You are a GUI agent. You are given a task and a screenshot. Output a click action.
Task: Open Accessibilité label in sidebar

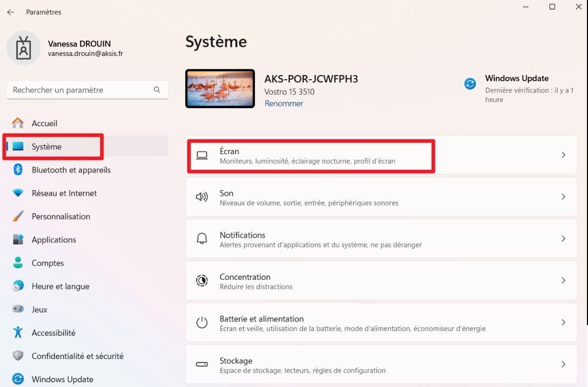coord(53,333)
